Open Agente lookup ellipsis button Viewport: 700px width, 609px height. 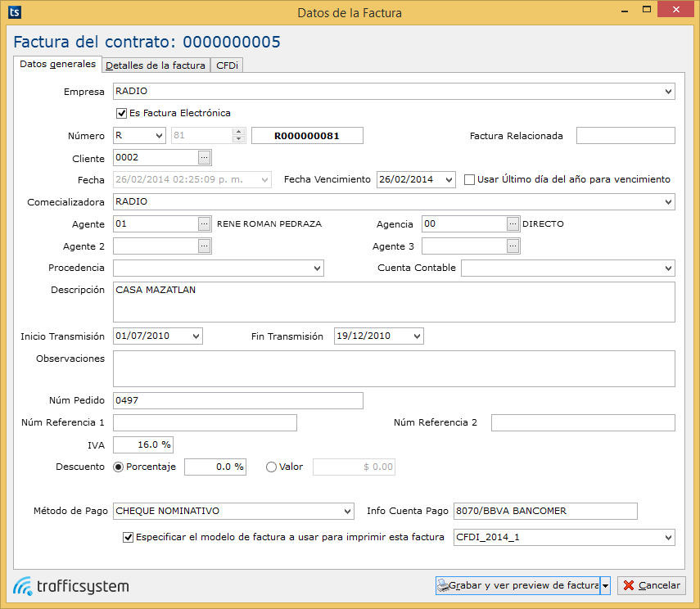click(204, 223)
